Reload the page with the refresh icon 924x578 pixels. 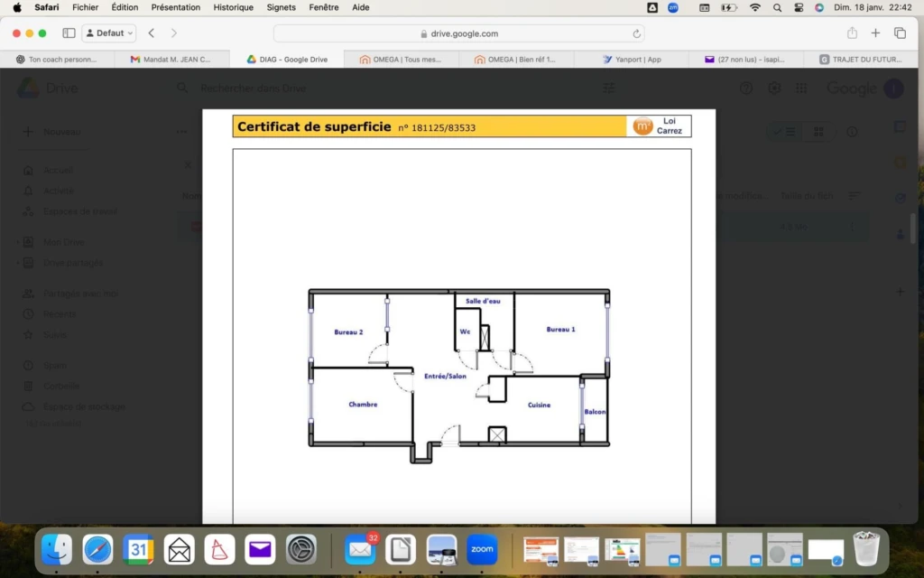[636, 33]
